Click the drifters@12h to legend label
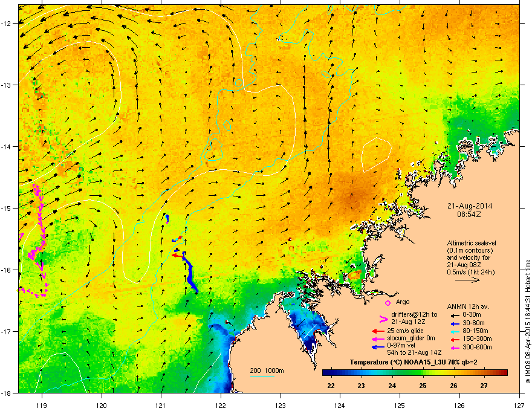Screen dimensions: 532x411 click(x=414, y=314)
